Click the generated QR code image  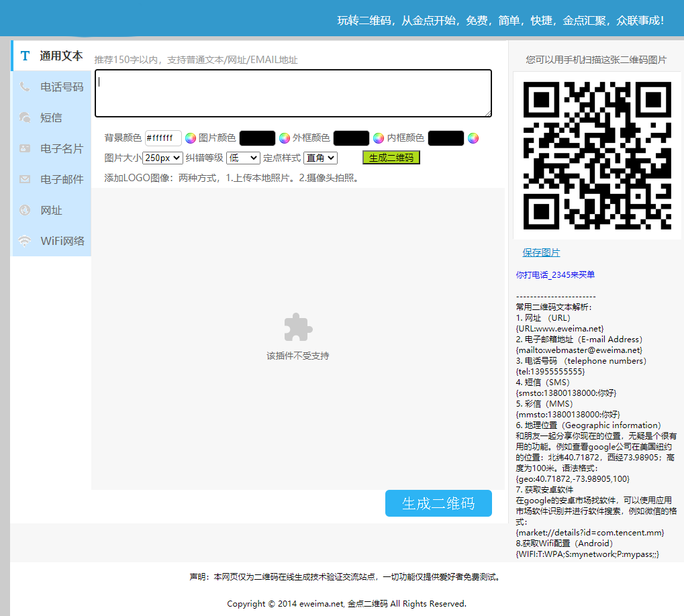click(597, 156)
